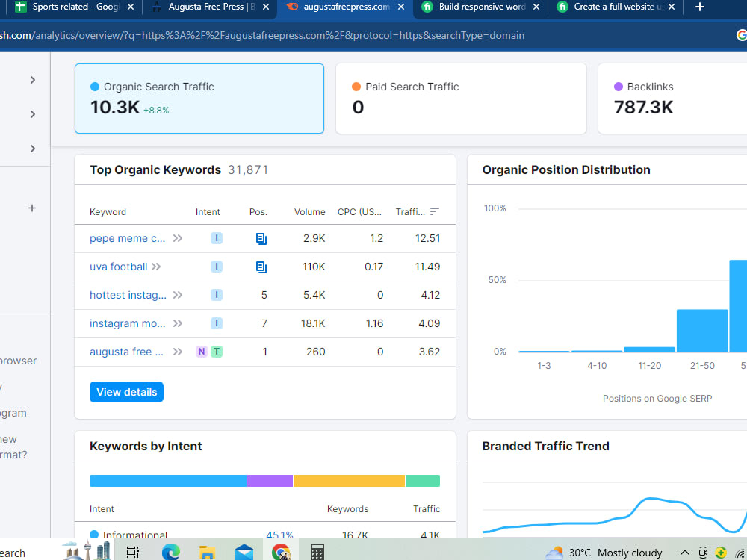The image size is (747, 560).
Task: Open Task View in the taskbar
Action: [133, 553]
